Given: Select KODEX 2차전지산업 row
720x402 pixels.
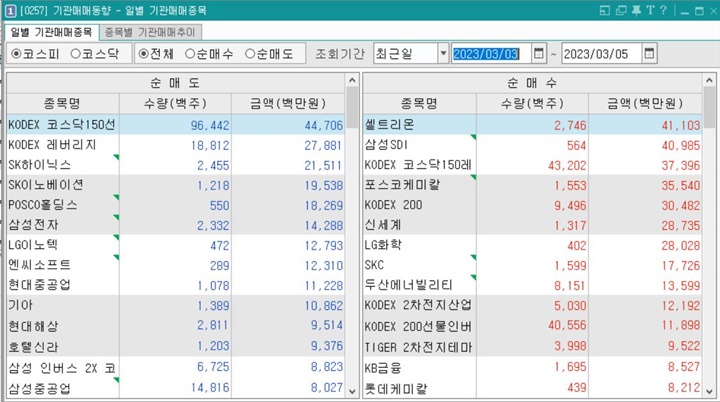Looking at the screenshot, I should [532, 305].
